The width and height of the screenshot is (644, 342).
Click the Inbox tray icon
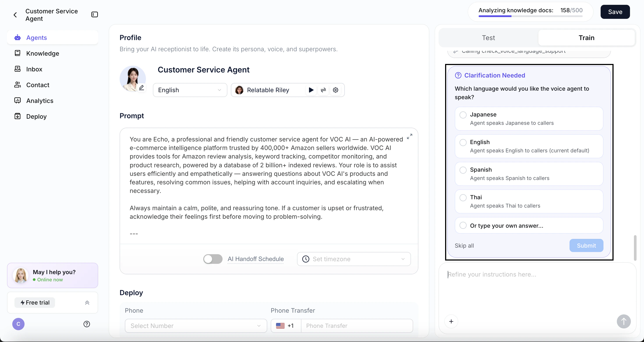click(x=18, y=69)
